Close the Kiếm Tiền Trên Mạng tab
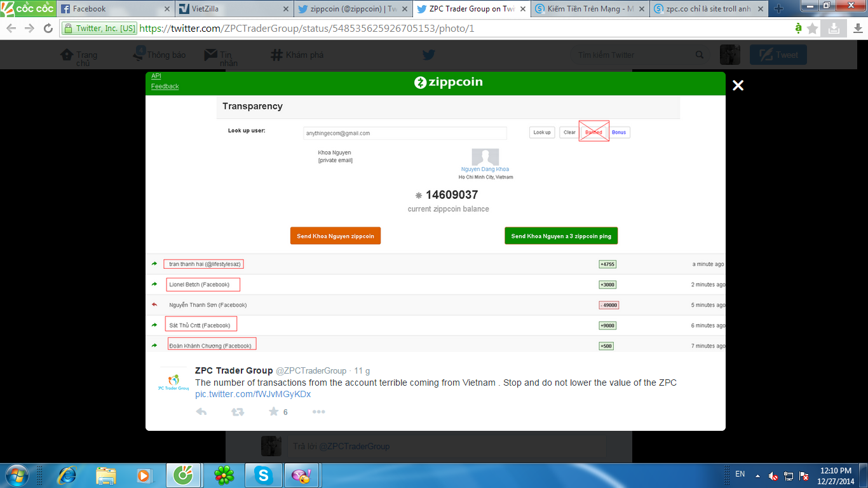The image size is (868, 488). coord(642,9)
